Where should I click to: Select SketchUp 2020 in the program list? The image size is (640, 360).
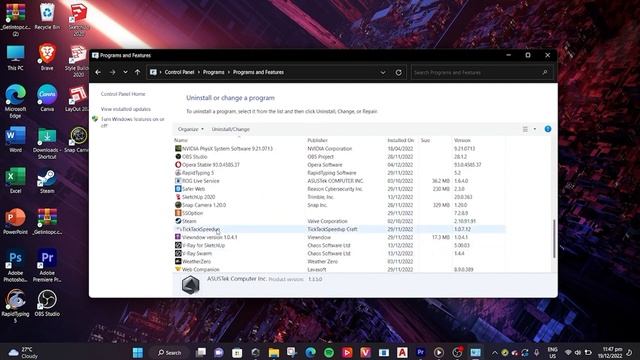pyautogui.click(x=340, y=197)
